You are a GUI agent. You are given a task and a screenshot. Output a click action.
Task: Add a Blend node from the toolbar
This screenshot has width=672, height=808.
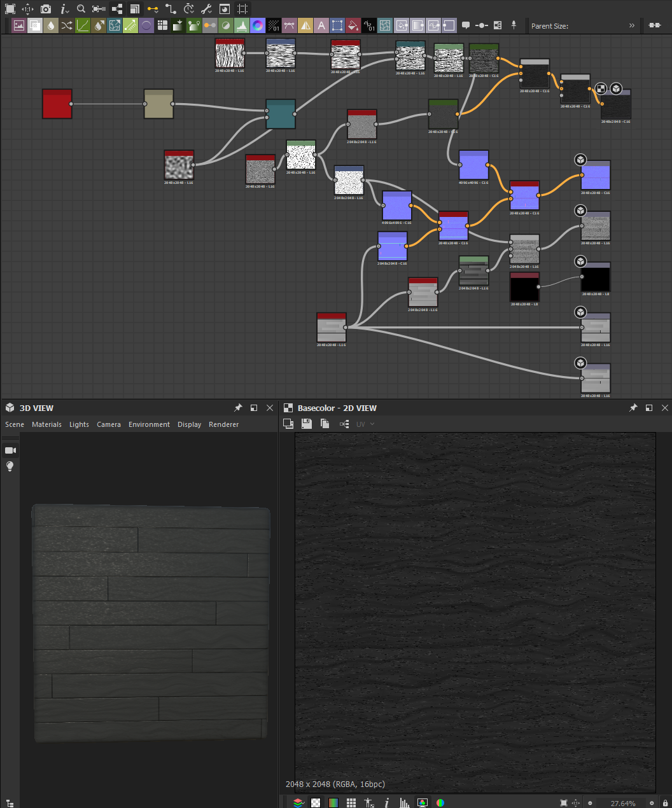pos(35,25)
